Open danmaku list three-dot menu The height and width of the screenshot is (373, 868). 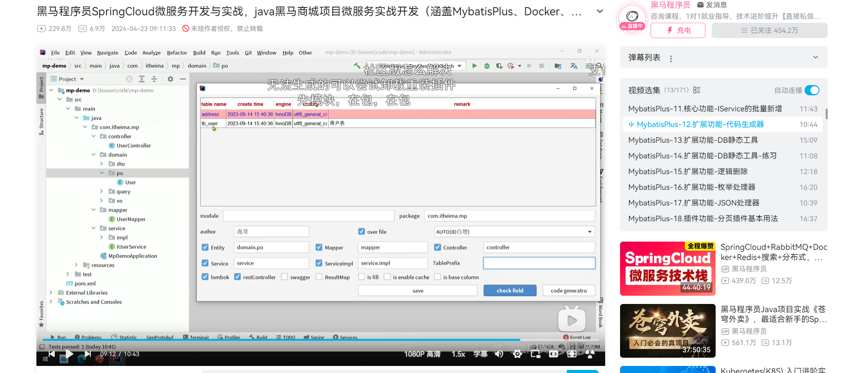pos(671,58)
